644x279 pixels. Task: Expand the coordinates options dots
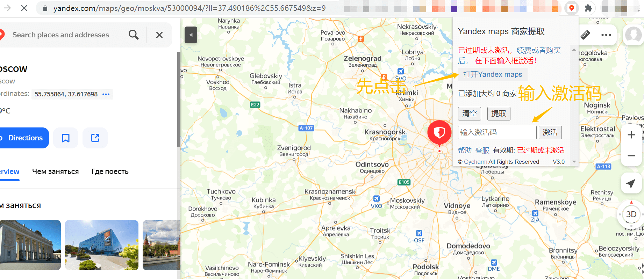tap(106, 94)
